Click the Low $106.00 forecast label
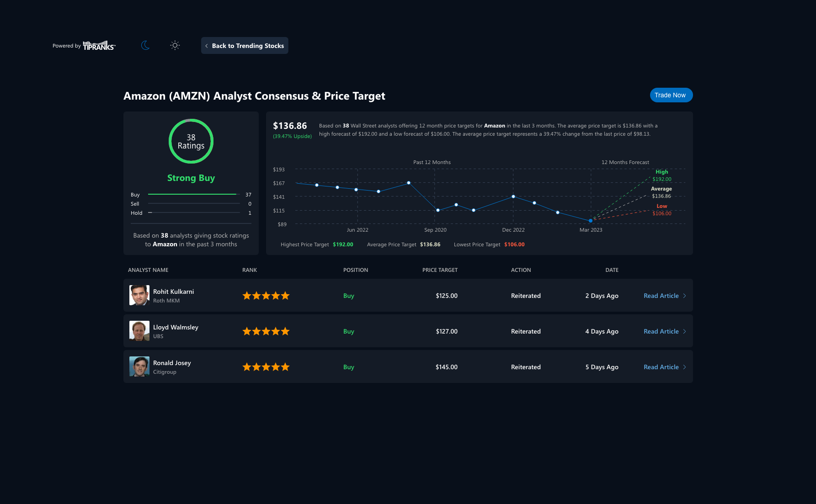Viewport: 816px width, 504px height. [x=662, y=210]
